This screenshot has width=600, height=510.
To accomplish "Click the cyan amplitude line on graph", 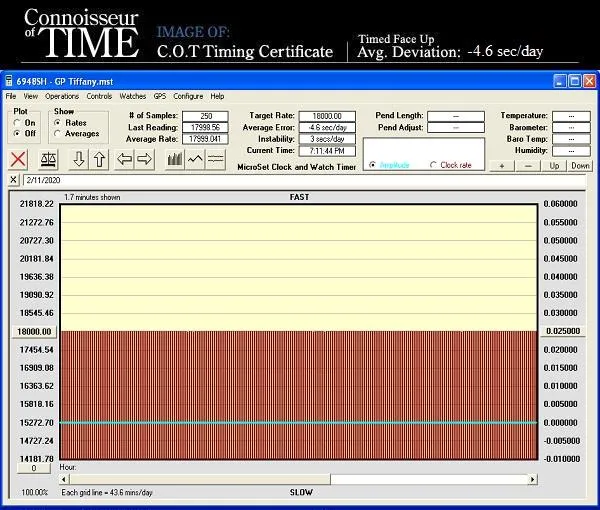I will click(x=299, y=423).
